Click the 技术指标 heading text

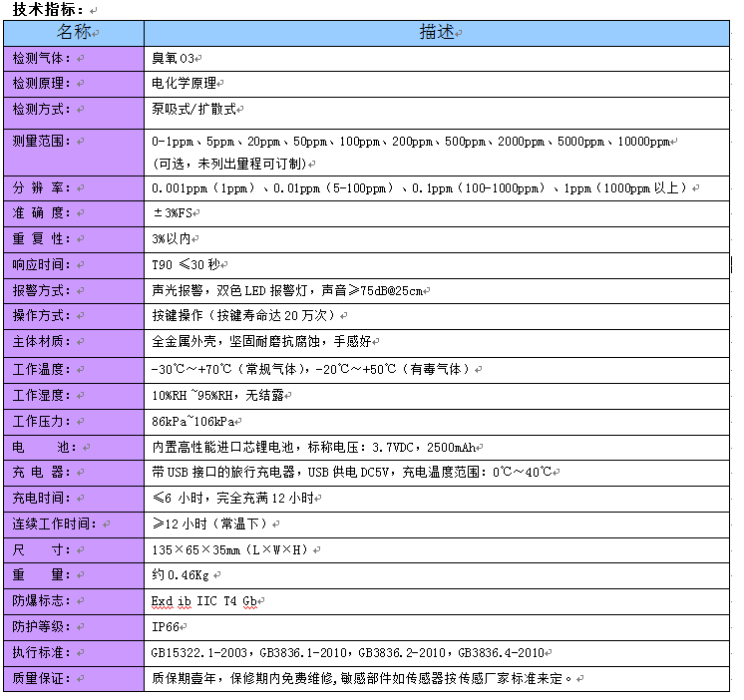click(x=48, y=9)
